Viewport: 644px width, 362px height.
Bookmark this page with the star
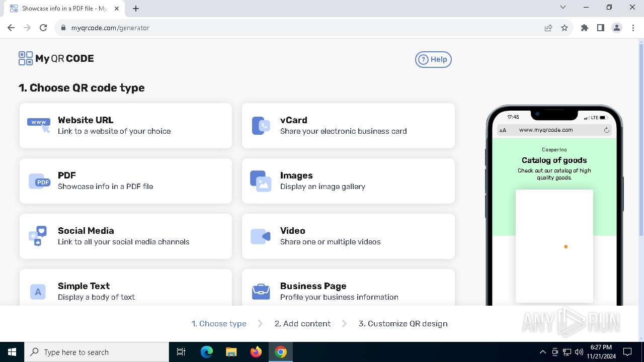click(x=565, y=28)
